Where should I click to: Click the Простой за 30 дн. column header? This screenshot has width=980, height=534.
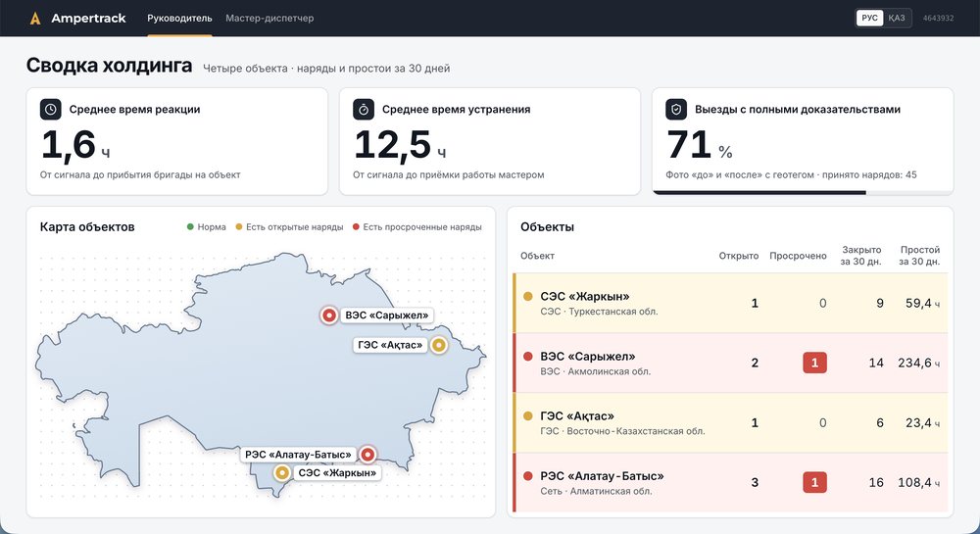coord(919,256)
